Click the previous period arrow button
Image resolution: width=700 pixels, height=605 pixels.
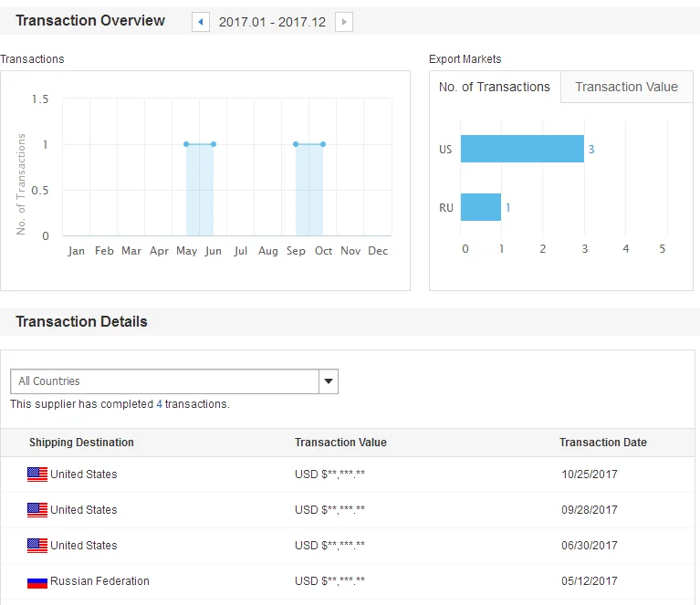click(201, 22)
